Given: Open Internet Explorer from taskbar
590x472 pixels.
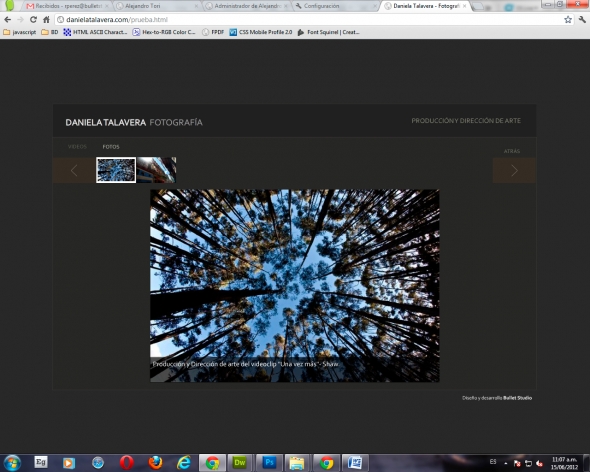Looking at the screenshot, I should tap(184, 463).
